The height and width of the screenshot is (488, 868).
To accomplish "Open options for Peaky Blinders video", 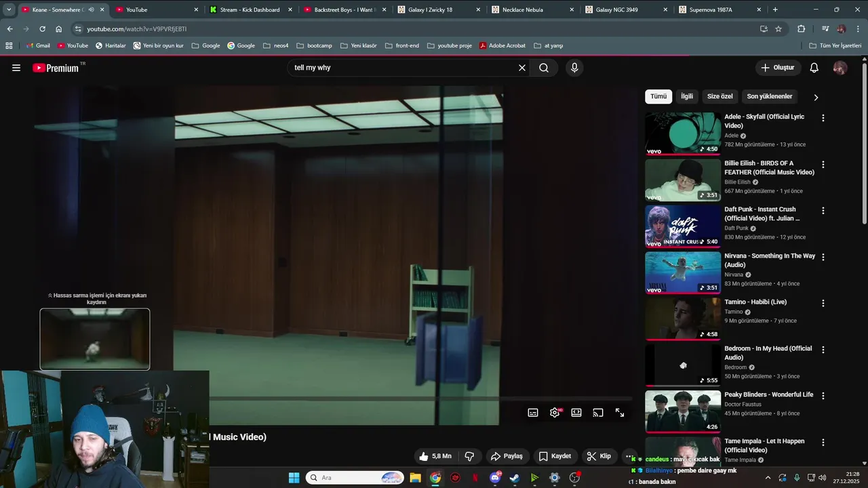I will pos(823,396).
